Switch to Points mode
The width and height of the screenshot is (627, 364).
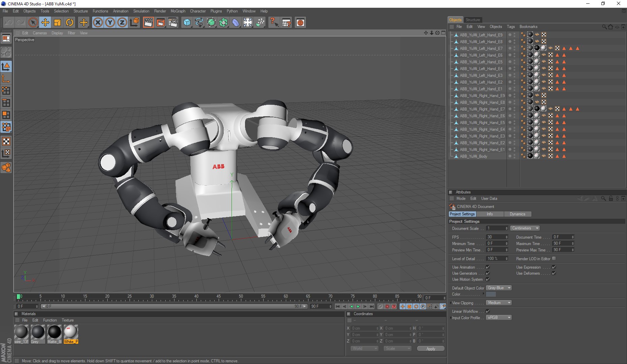6,91
